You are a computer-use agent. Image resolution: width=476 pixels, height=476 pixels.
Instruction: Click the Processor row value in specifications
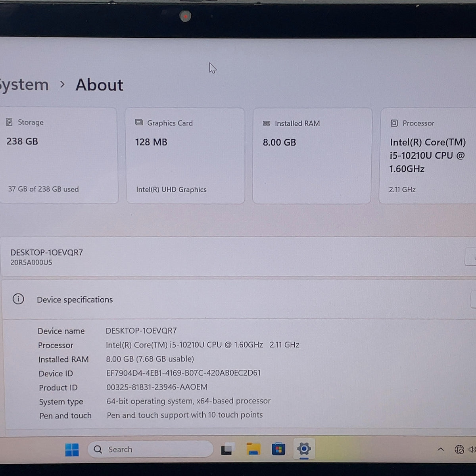[x=202, y=345]
